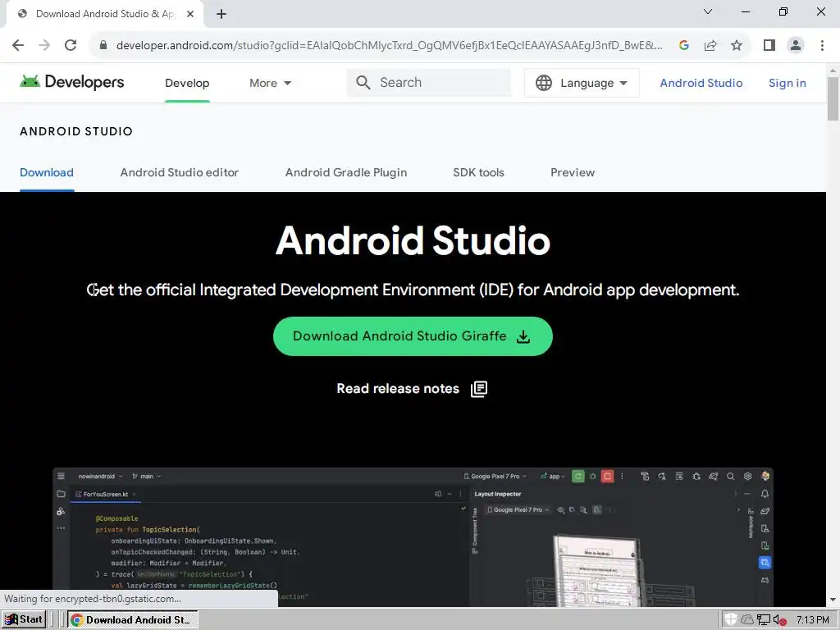Click the network tray icon
The width and height of the screenshot is (840, 630).
(764, 620)
